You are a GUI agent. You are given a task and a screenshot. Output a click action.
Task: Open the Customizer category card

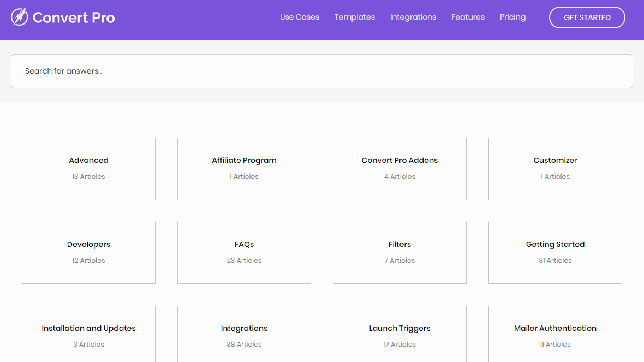(555, 169)
